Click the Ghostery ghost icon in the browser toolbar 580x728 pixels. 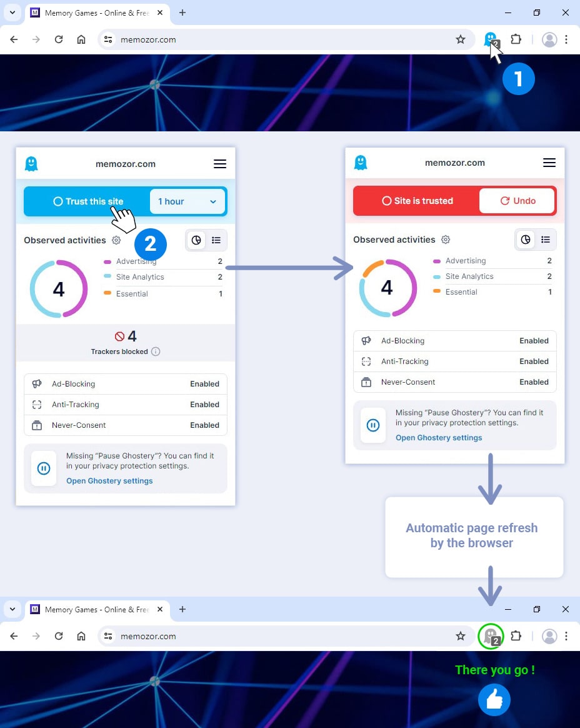[491, 39]
